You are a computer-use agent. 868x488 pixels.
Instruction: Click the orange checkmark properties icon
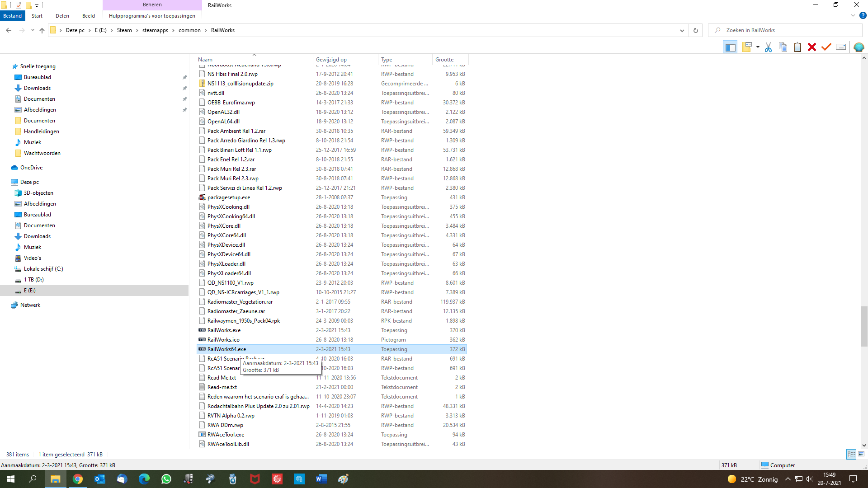[x=826, y=47]
